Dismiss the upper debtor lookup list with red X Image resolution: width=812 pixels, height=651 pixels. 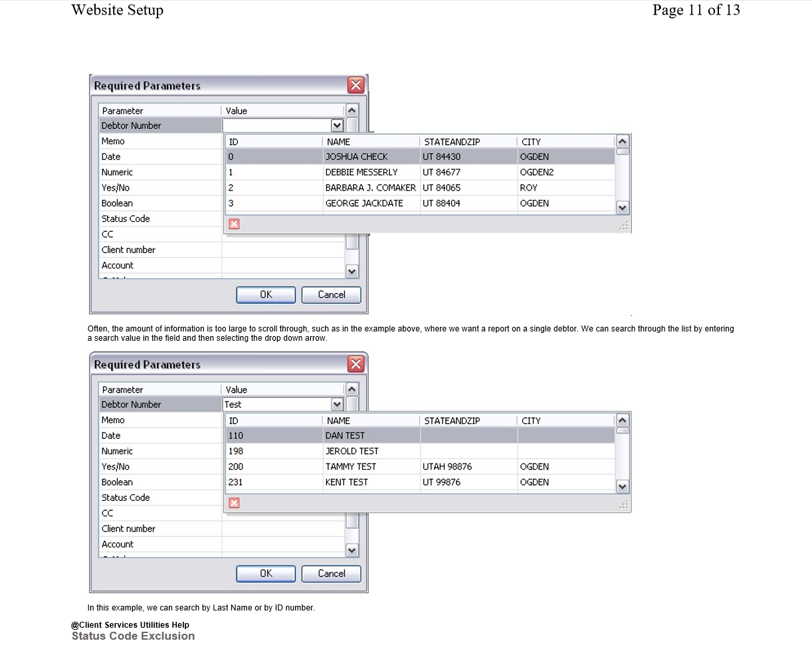click(234, 224)
